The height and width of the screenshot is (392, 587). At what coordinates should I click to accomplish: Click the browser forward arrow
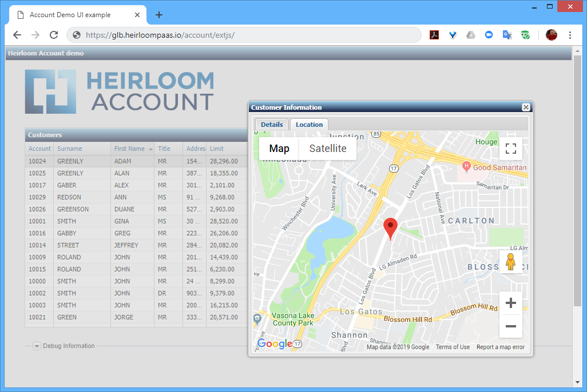click(35, 35)
